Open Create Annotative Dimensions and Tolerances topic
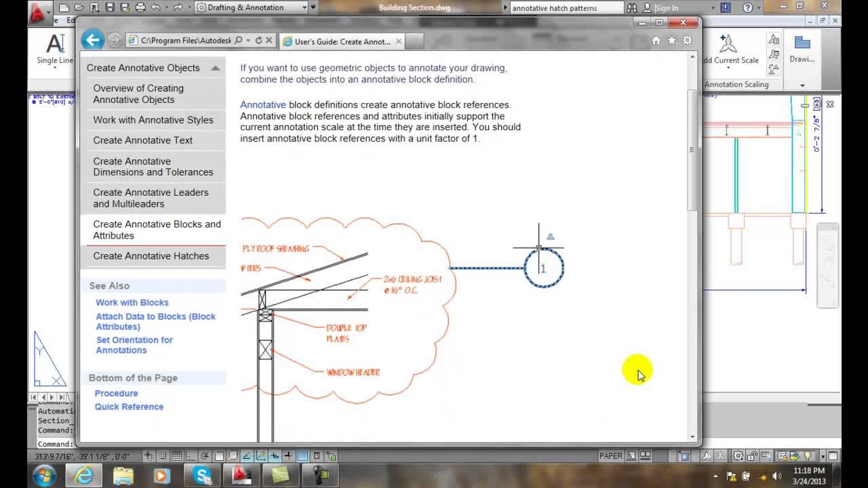Screen dimensions: 868x488 click(153, 167)
